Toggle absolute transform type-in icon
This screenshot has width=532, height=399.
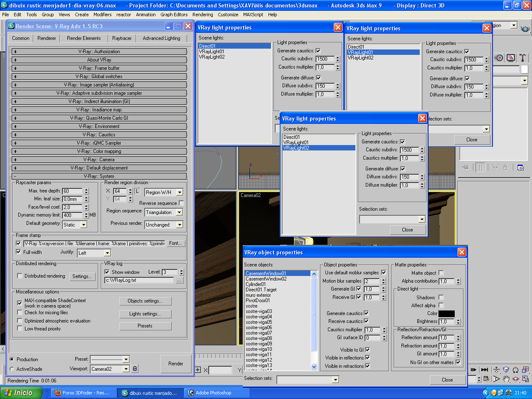point(198,369)
